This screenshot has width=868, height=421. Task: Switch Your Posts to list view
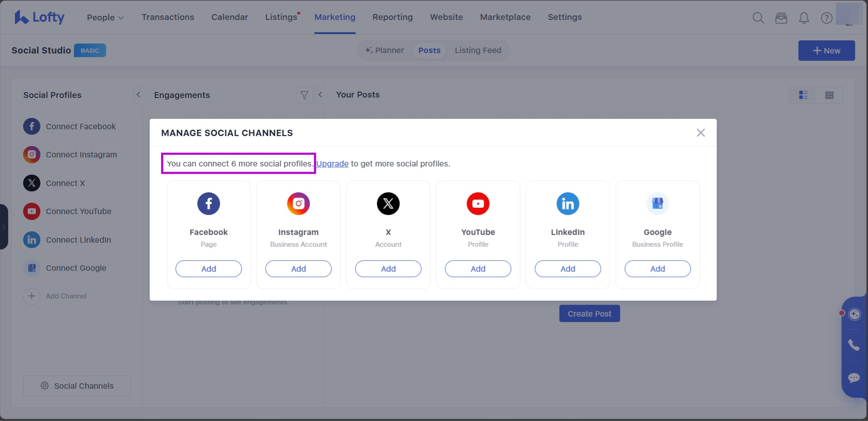803,95
